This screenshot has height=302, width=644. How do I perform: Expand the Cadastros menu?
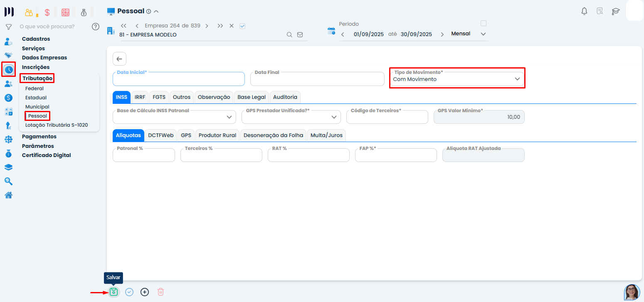point(36,39)
